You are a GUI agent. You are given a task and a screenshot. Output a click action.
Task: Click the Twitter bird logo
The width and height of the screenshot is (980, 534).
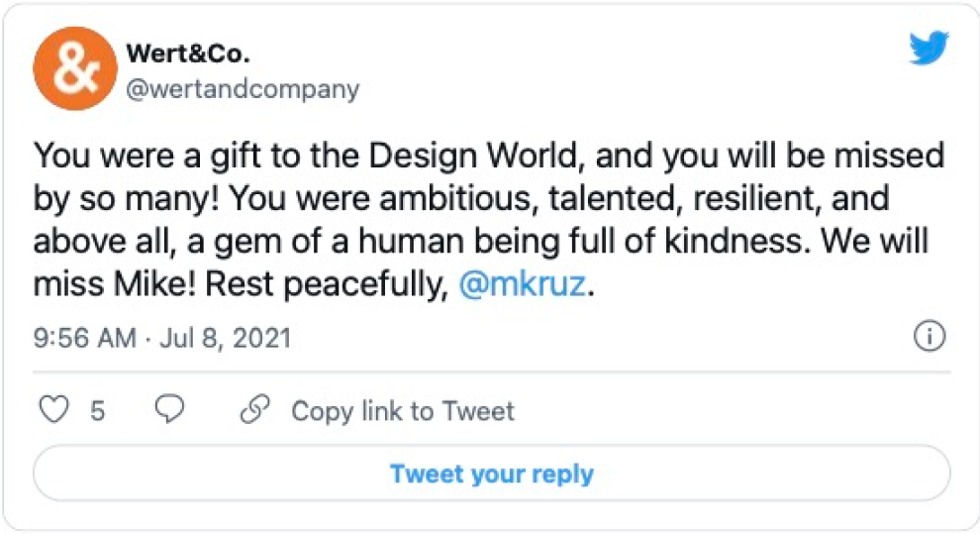pos(929,49)
